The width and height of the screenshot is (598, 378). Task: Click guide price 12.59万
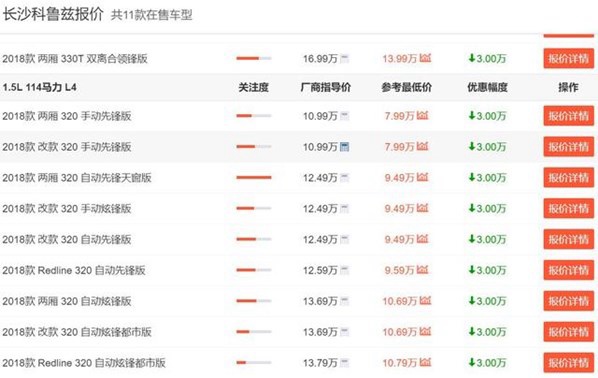[x=320, y=270]
